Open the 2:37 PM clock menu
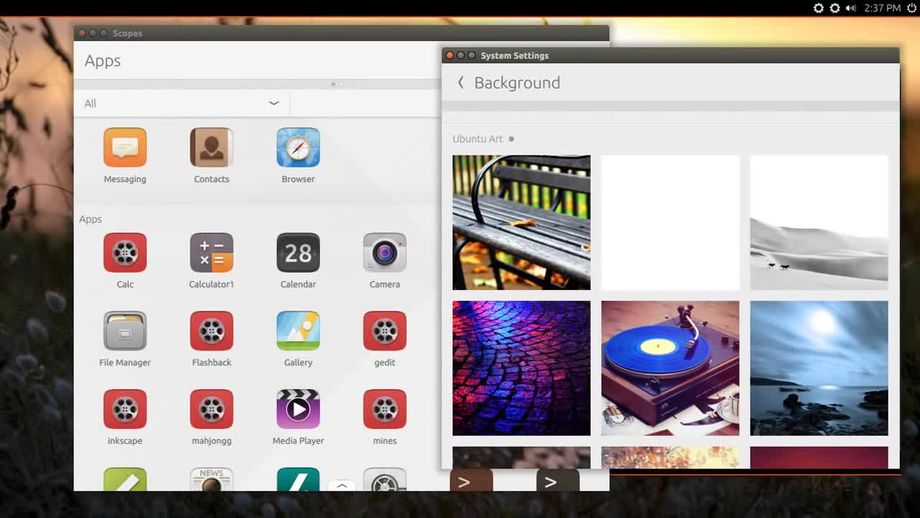This screenshot has width=920, height=518. [881, 8]
